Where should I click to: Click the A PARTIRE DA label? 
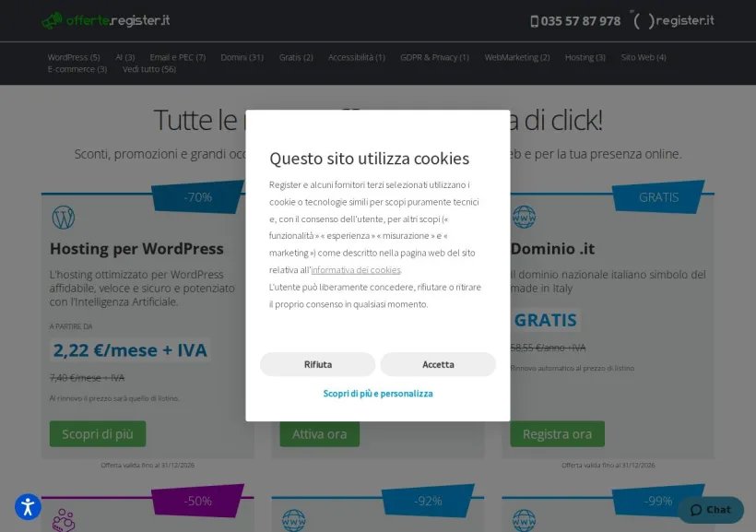click(x=71, y=326)
